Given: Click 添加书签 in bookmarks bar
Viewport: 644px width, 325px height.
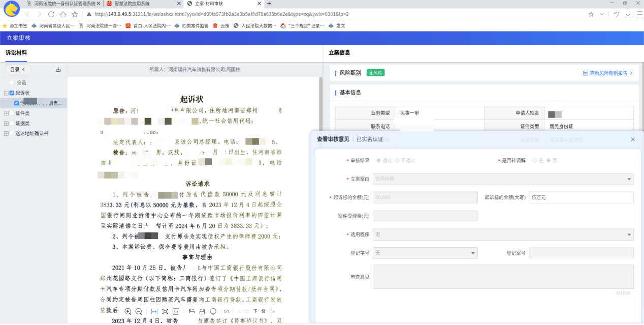Looking at the screenshot, I should [15, 26].
